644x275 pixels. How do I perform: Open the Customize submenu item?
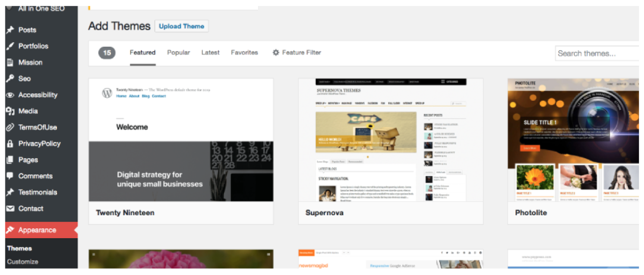pyautogui.click(x=23, y=262)
